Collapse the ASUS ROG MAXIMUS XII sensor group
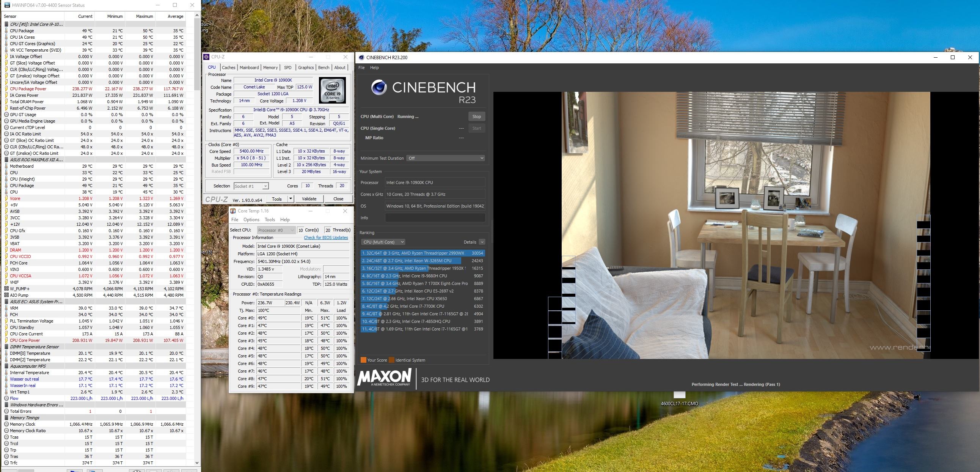 pyautogui.click(x=6, y=160)
